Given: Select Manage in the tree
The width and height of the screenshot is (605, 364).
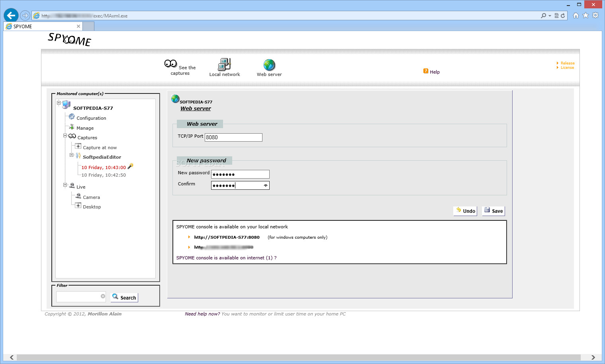Looking at the screenshot, I should (85, 128).
